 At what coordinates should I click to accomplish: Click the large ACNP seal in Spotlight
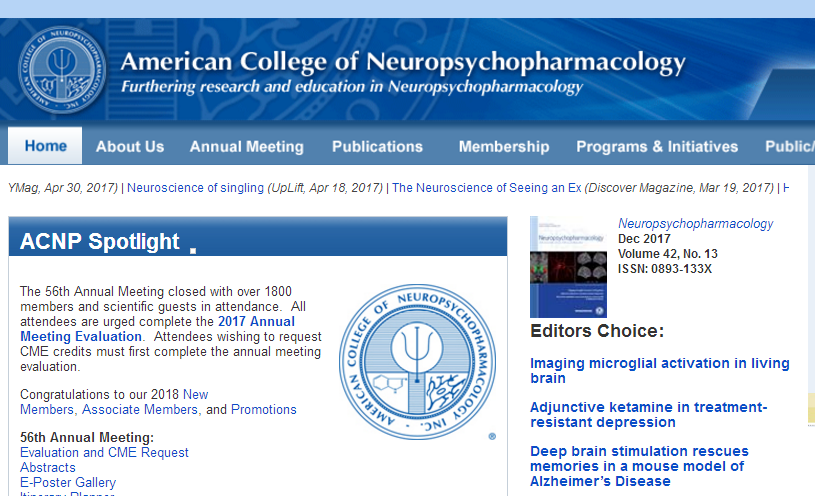417,362
